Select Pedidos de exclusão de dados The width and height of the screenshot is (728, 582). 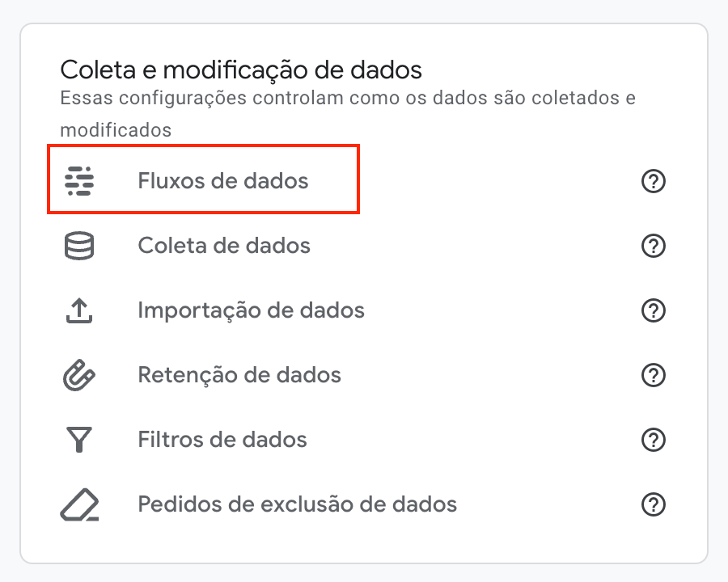pyautogui.click(x=298, y=505)
